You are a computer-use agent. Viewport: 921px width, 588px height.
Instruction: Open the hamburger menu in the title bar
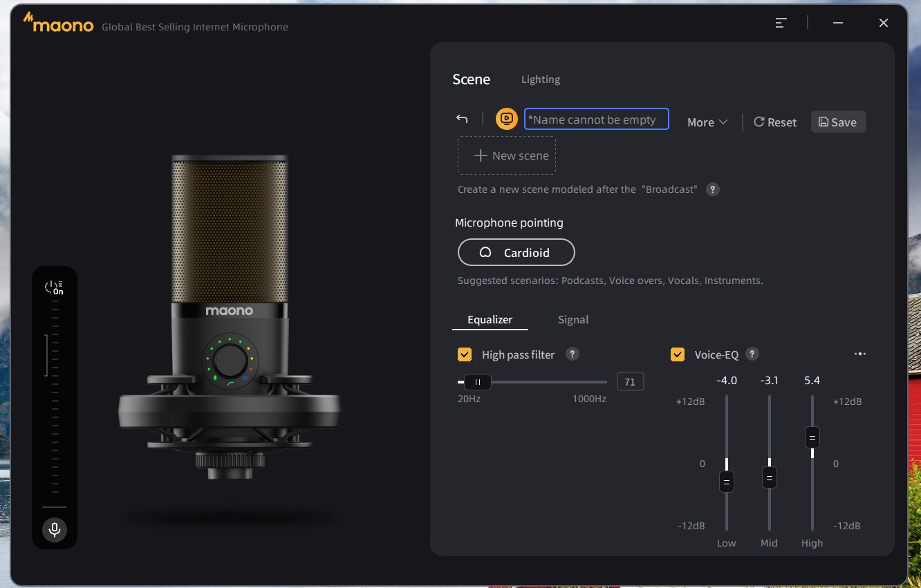point(781,23)
